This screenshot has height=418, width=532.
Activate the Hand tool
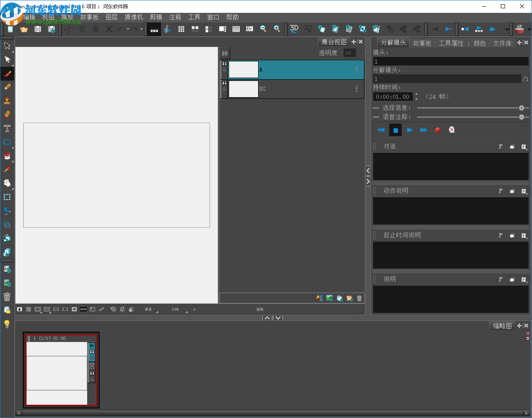coord(7,183)
